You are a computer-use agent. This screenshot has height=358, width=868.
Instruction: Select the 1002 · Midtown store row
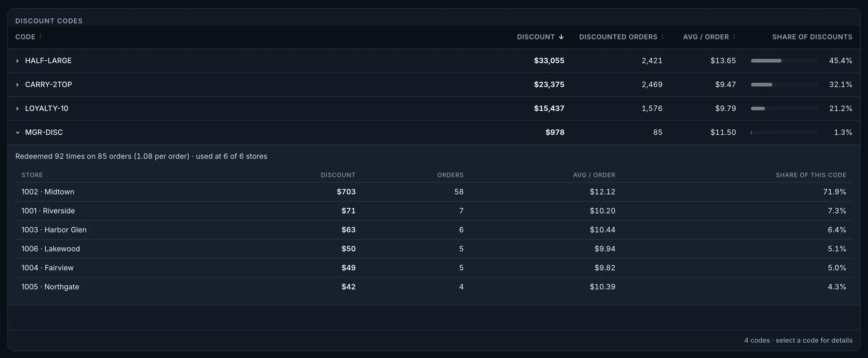(x=434, y=192)
